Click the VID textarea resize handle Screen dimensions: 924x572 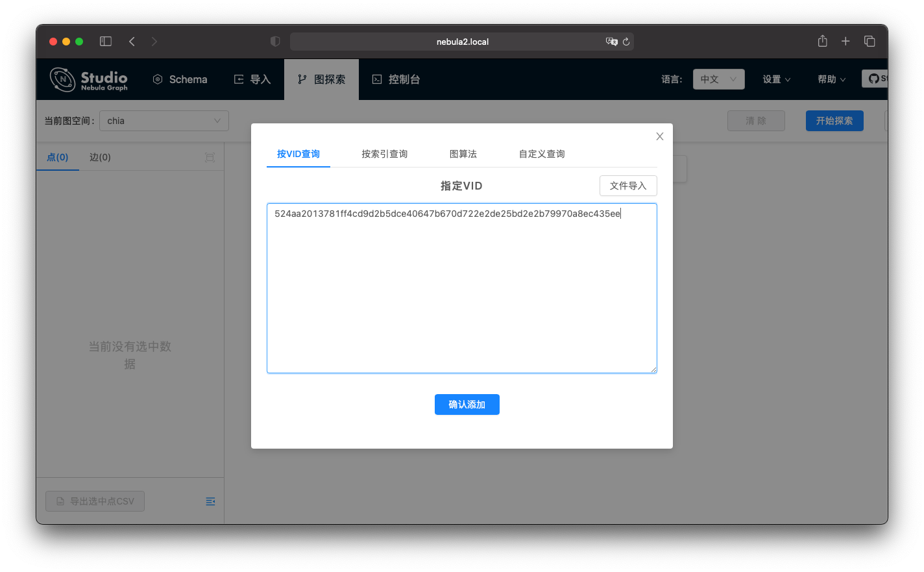(x=653, y=369)
